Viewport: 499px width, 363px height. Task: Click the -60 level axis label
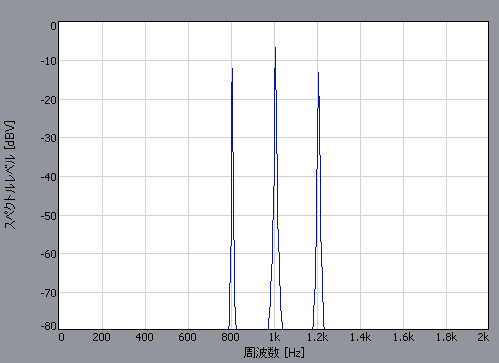(49, 254)
